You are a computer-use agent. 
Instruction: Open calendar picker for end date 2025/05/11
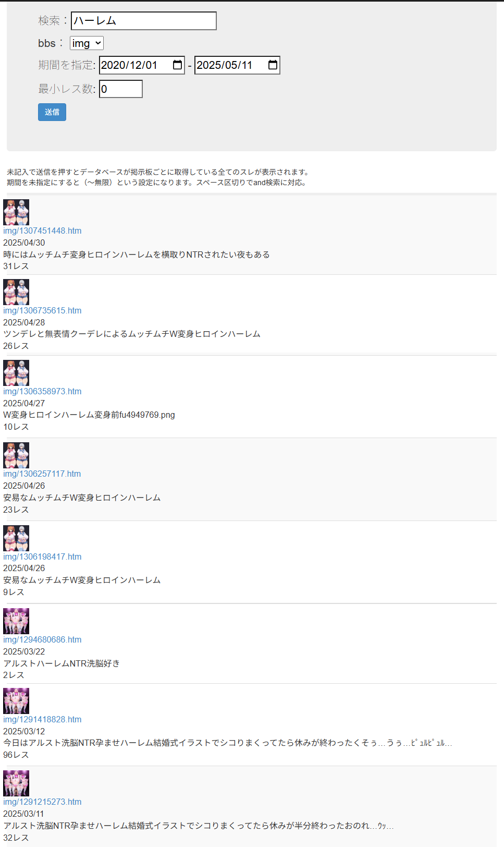[x=273, y=65]
